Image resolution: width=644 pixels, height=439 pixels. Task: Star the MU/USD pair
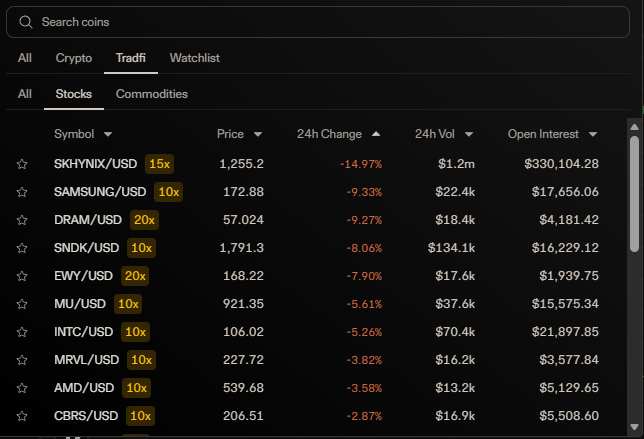pos(22,304)
